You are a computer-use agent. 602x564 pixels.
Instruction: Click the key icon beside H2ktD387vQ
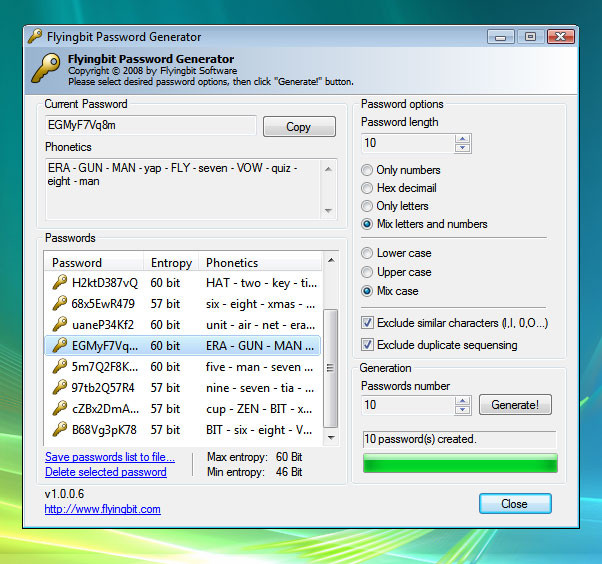[60, 283]
